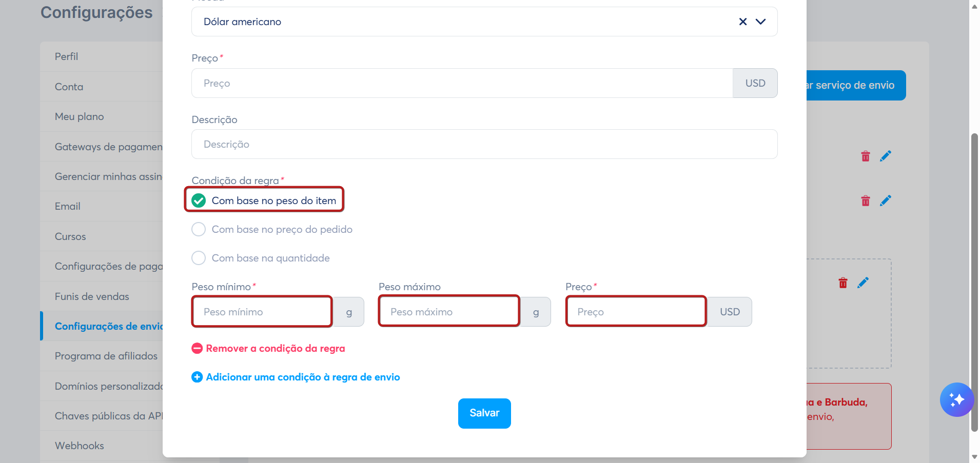Edit the second shipping rule via pencil icon
The image size is (980, 463).
click(x=886, y=201)
